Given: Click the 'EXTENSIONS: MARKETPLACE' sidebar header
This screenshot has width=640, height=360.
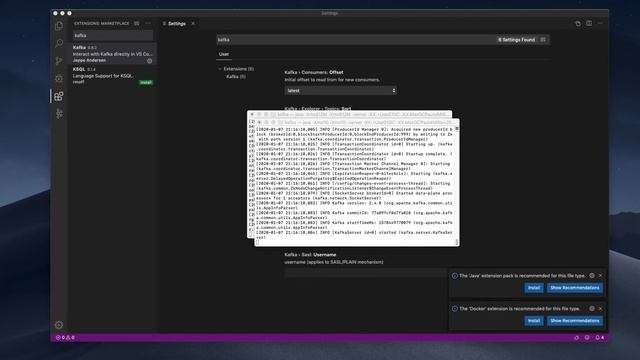Looking at the screenshot, I should [102, 23].
